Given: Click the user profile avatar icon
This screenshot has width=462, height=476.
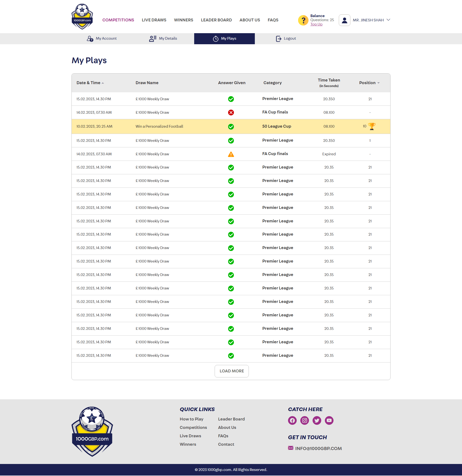Looking at the screenshot, I should tap(344, 20).
